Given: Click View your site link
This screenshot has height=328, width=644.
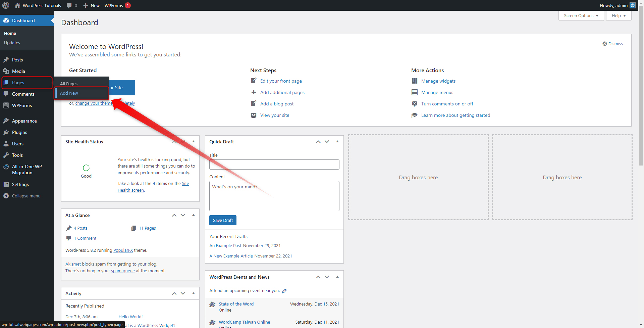Looking at the screenshot, I should [x=274, y=115].
